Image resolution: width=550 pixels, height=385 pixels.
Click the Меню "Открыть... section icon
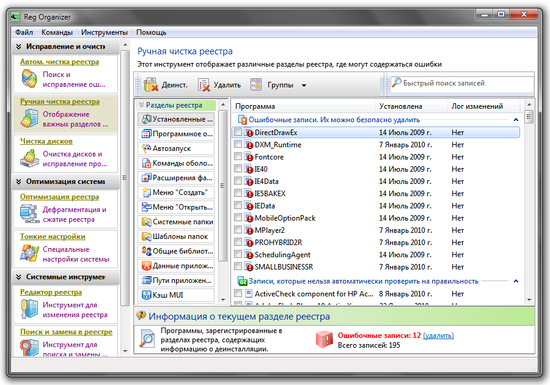(146, 207)
